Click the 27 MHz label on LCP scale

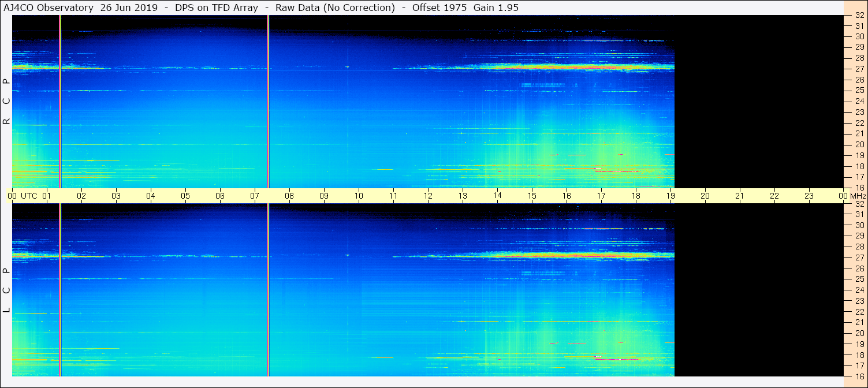[x=859, y=258]
